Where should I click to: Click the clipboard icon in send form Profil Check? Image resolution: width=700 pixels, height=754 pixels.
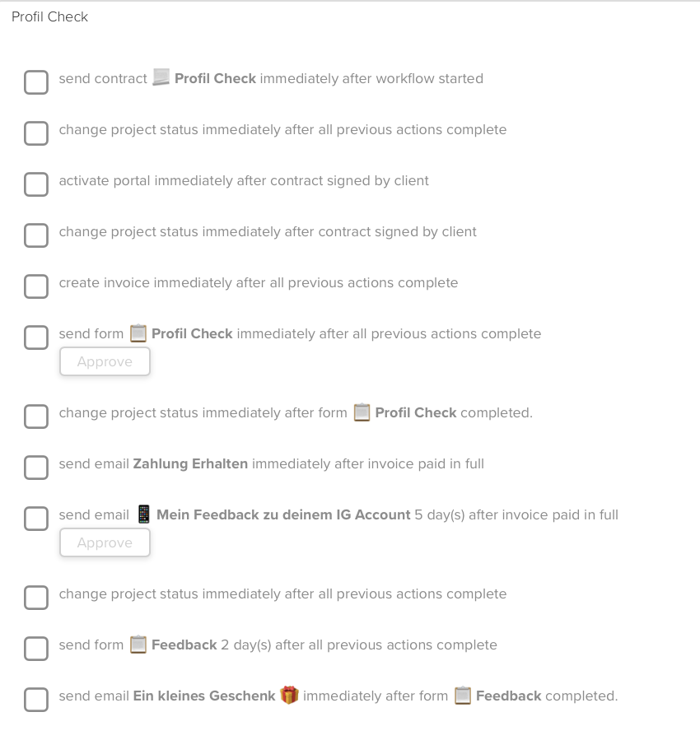138,333
